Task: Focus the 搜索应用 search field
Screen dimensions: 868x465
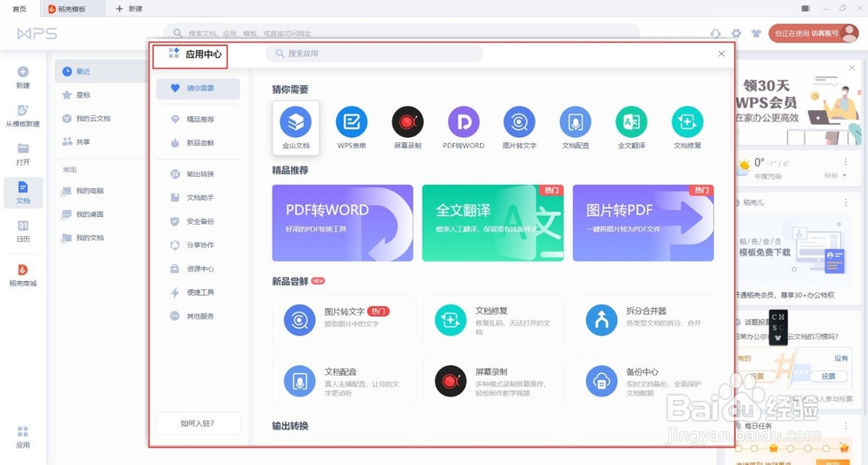Action: click(x=374, y=54)
